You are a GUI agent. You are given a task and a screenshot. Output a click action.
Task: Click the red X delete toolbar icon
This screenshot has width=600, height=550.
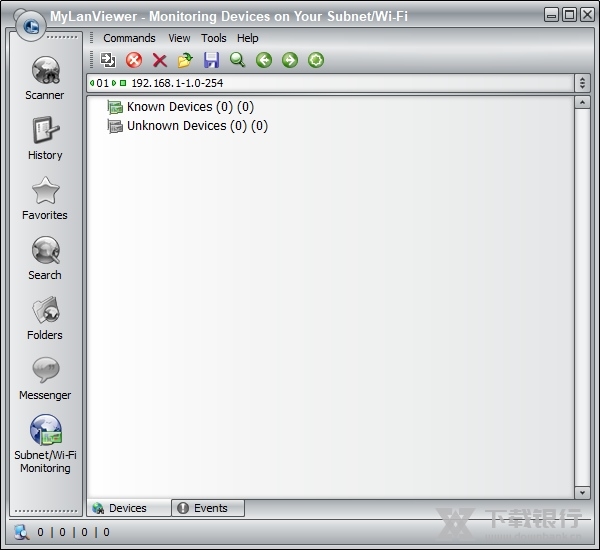click(x=160, y=60)
